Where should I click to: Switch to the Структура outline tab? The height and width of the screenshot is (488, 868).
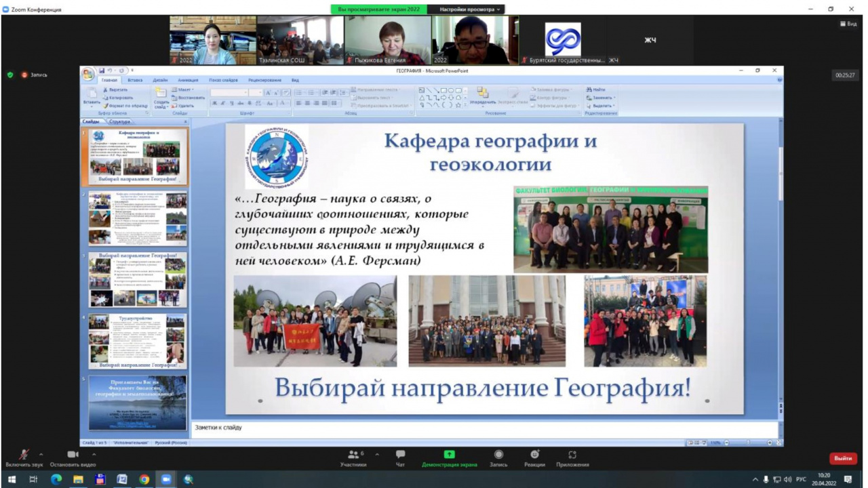click(119, 121)
